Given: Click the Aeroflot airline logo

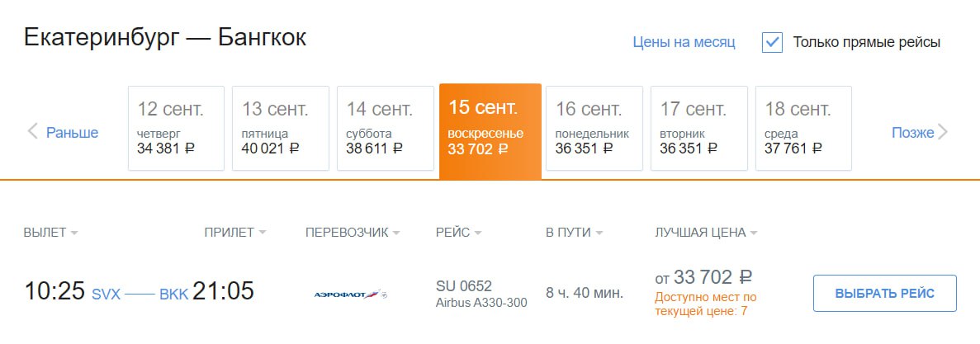Looking at the screenshot, I should click(x=351, y=294).
